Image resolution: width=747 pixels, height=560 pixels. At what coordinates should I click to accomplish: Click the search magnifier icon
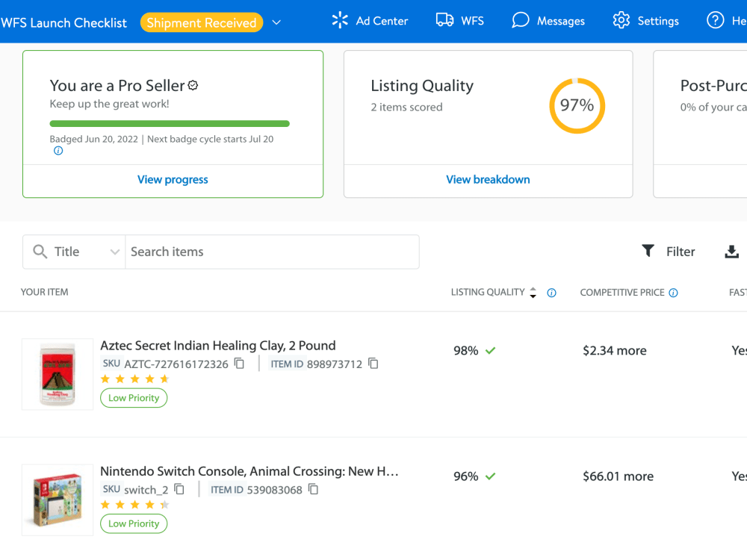40,252
